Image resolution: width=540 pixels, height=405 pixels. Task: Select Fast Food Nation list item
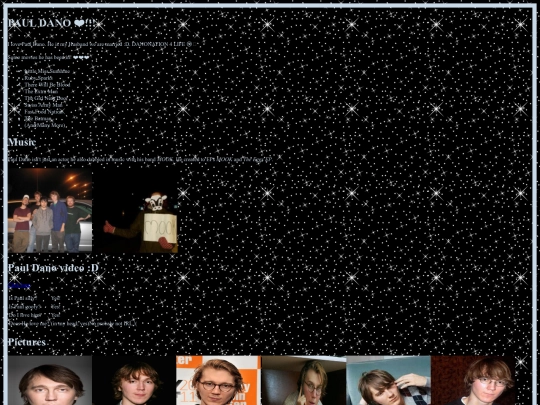pos(44,112)
